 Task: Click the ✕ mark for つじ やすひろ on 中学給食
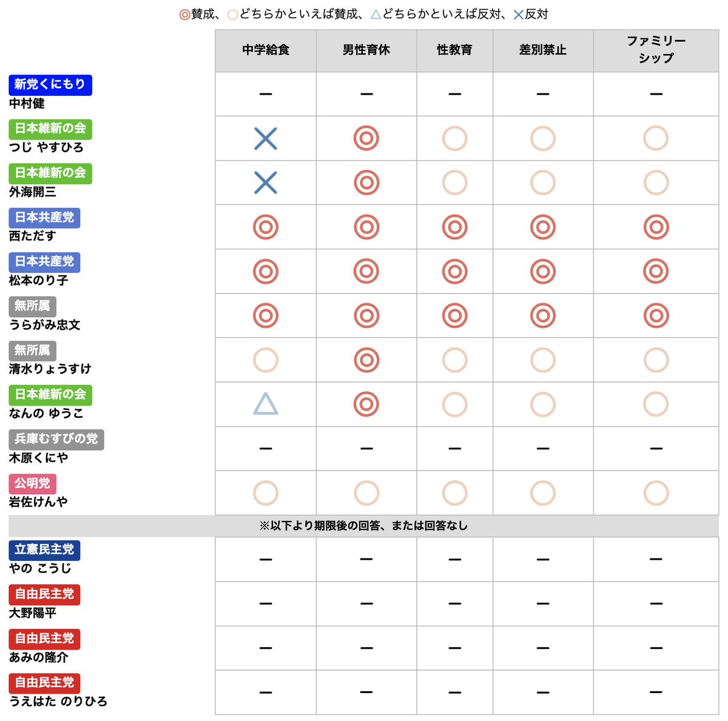[x=265, y=138]
